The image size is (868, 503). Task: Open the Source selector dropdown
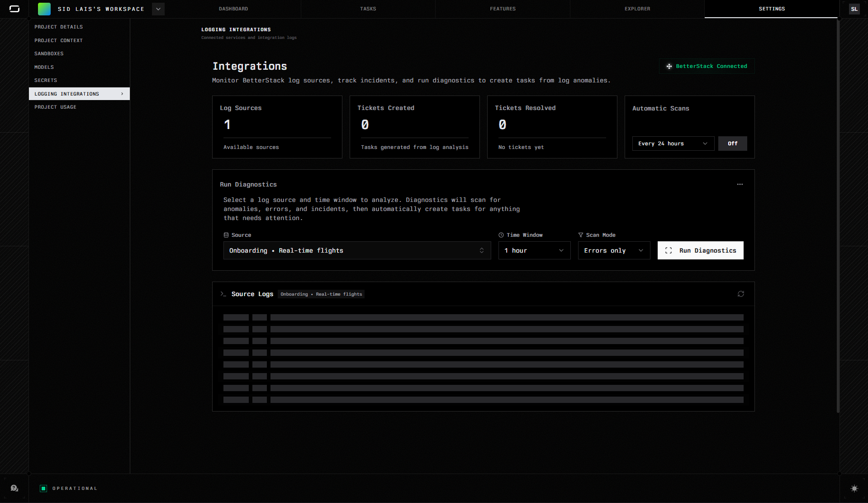[357, 250]
